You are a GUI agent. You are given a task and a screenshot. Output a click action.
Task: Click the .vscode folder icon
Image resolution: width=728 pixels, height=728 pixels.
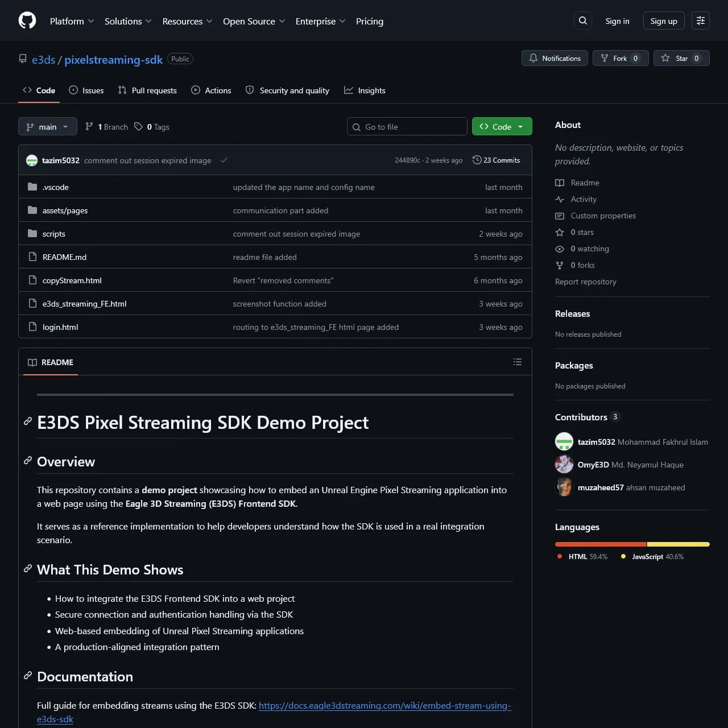click(x=32, y=187)
